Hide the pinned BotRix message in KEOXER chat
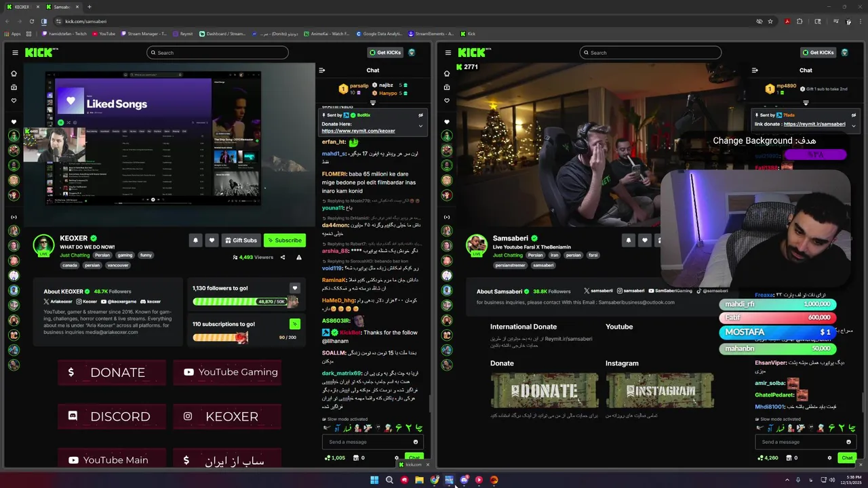Viewport: 868px width, 488px height. tap(420, 115)
